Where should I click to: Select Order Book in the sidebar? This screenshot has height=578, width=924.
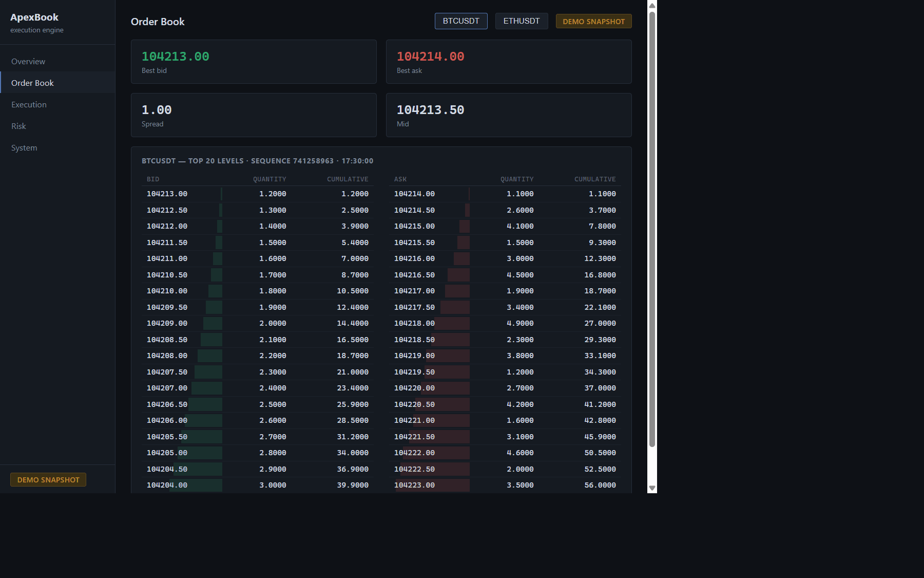(57, 83)
